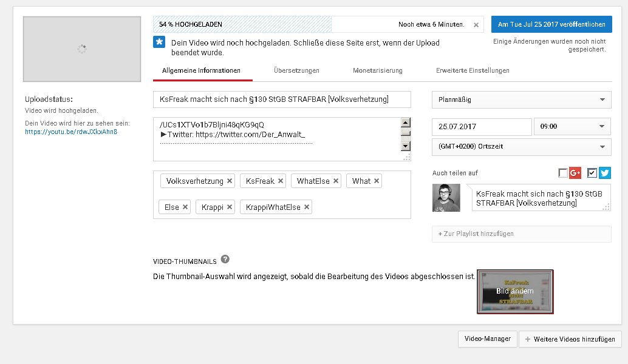Remove the What tag
Viewport: 628px width, 364px height.
coord(377,181)
